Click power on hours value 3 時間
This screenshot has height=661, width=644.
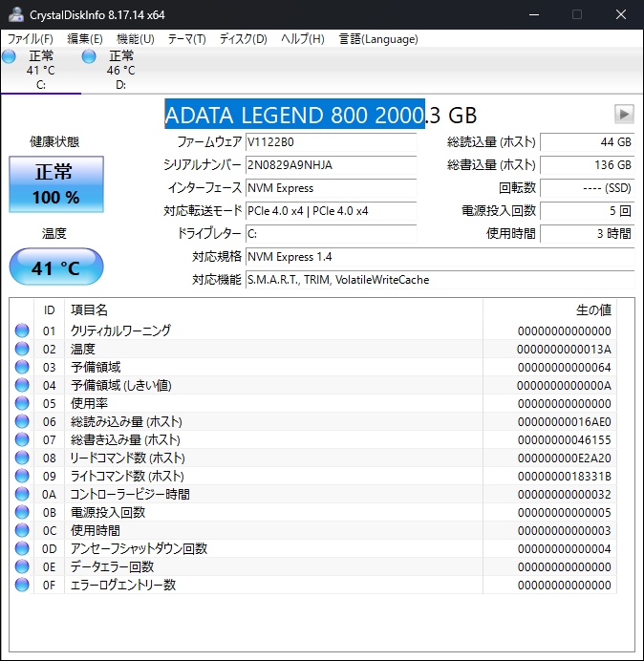coord(587,233)
